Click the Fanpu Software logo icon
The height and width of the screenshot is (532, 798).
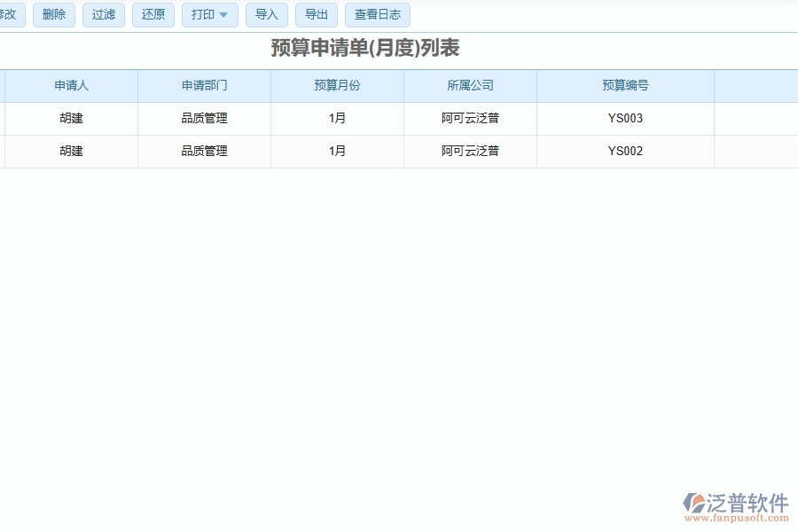pos(693,501)
